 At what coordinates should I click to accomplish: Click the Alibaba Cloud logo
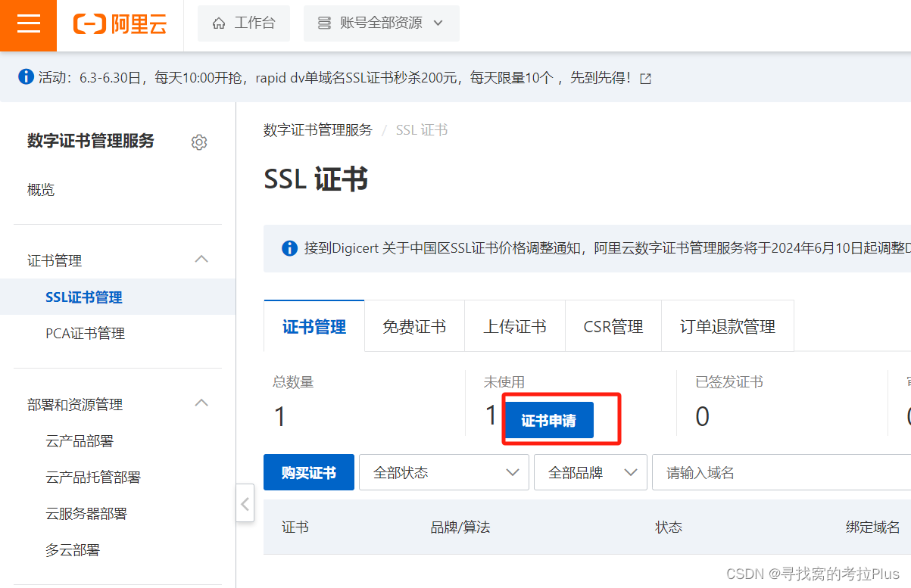pos(120,24)
